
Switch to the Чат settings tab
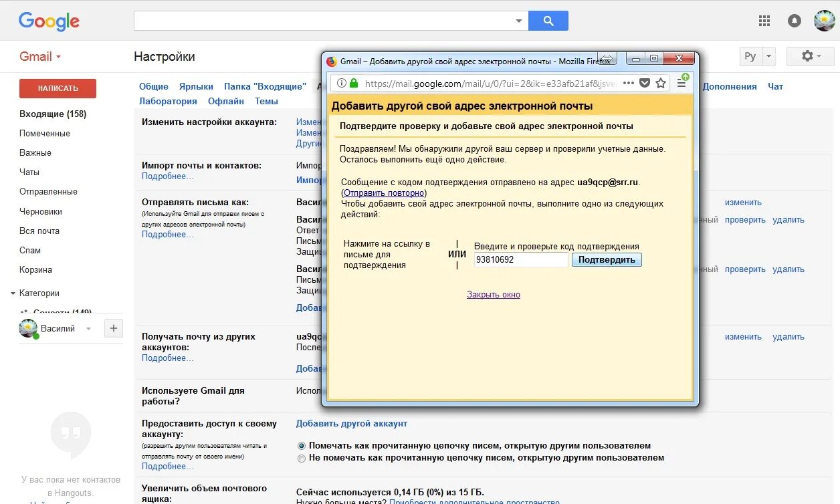pos(775,86)
